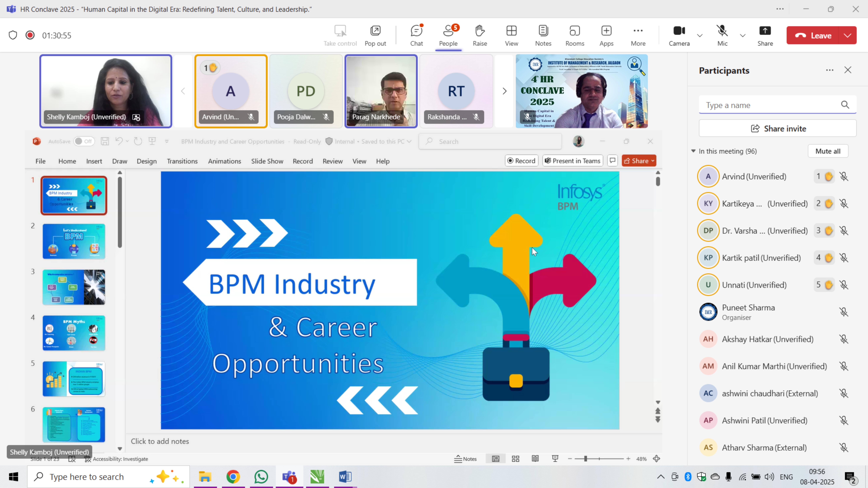Switch to Normal view icon in status bar
The height and width of the screenshot is (488, 868).
[x=496, y=459]
